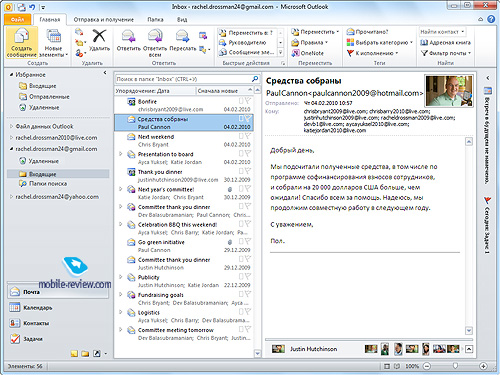Click Переслать forward icon
This screenshot has height=375, width=500.
[182, 36]
